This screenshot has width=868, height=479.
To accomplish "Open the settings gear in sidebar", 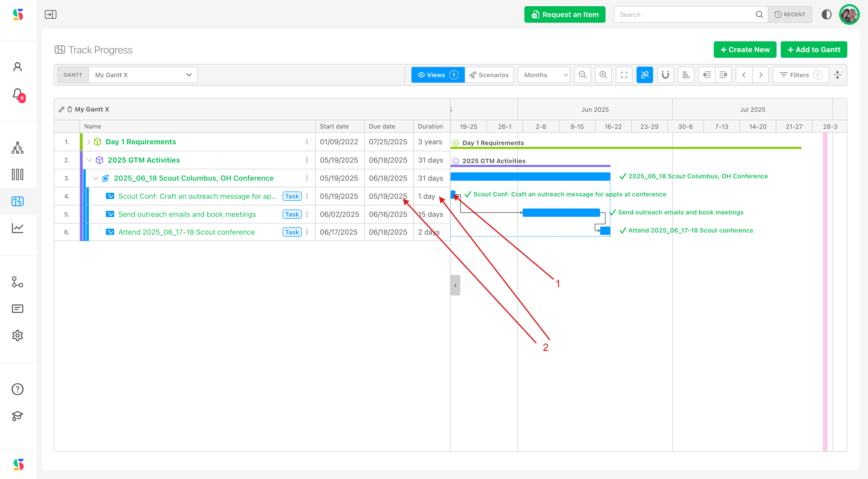I will 18,335.
